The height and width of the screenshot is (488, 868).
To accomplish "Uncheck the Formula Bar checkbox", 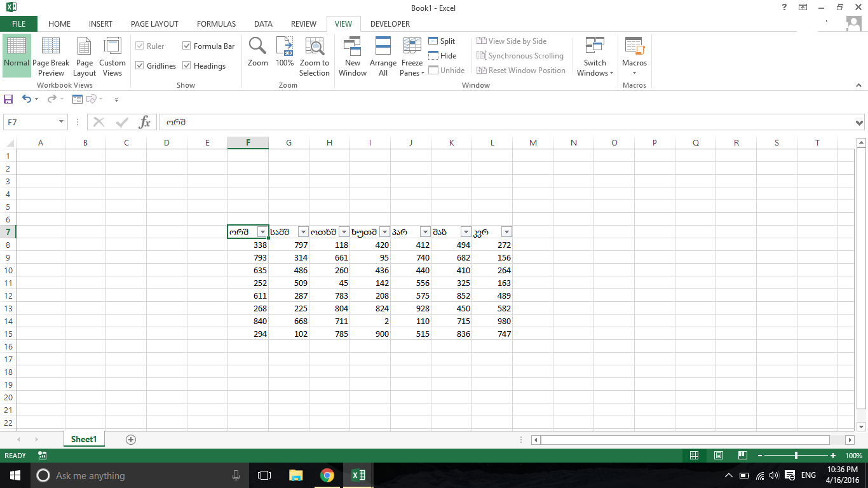I will pyautogui.click(x=187, y=46).
